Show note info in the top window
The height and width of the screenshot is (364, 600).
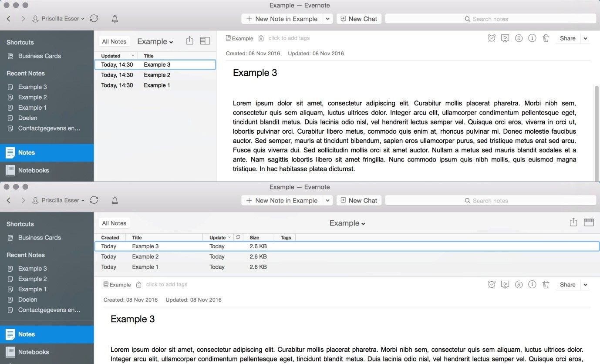click(x=532, y=38)
